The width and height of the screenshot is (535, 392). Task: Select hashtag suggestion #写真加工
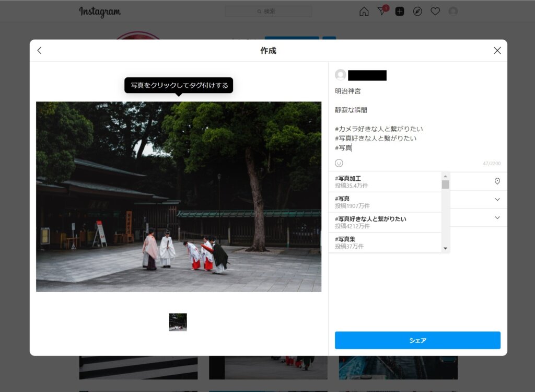385,182
